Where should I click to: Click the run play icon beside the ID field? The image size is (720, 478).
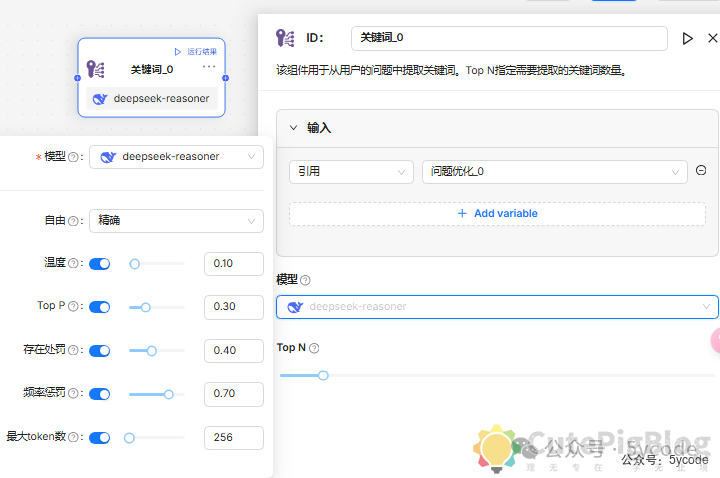687,39
